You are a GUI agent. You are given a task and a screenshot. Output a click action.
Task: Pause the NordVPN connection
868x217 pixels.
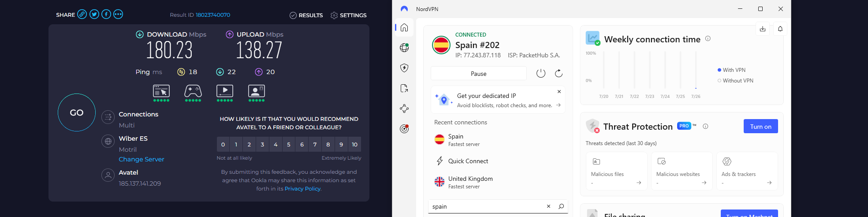(479, 74)
